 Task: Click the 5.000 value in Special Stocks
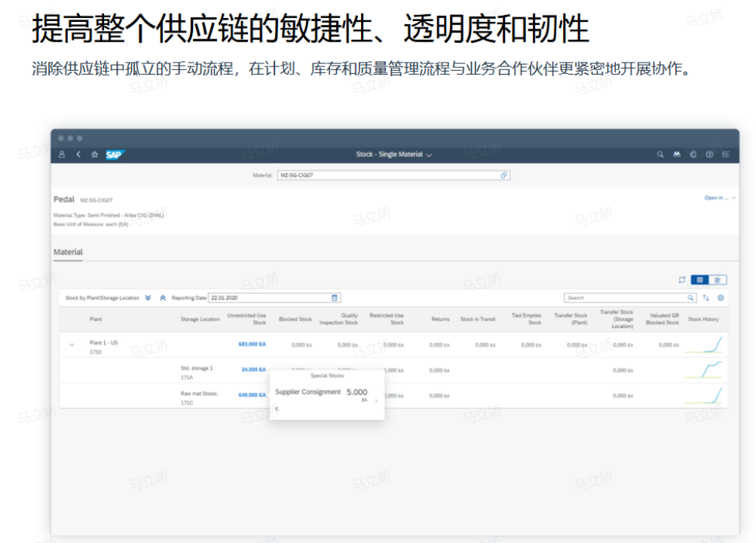point(357,392)
